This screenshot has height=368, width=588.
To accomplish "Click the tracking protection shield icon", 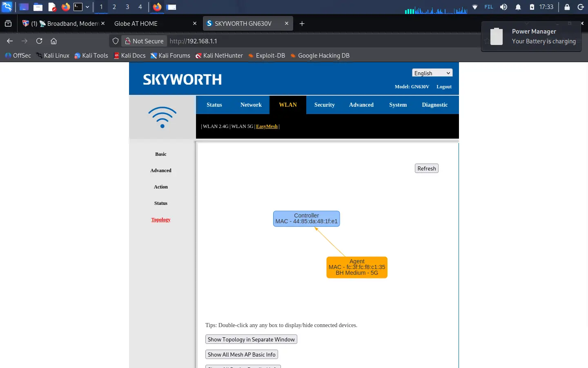I will pyautogui.click(x=116, y=41).
